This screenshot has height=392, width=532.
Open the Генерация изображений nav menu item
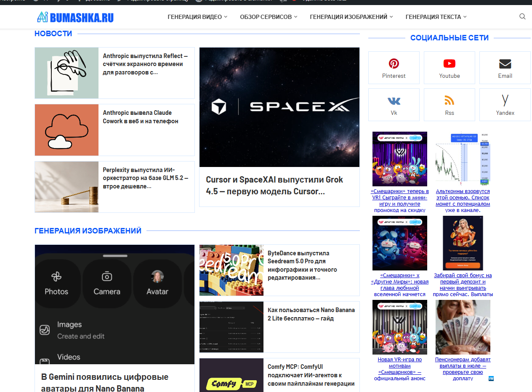348,17
